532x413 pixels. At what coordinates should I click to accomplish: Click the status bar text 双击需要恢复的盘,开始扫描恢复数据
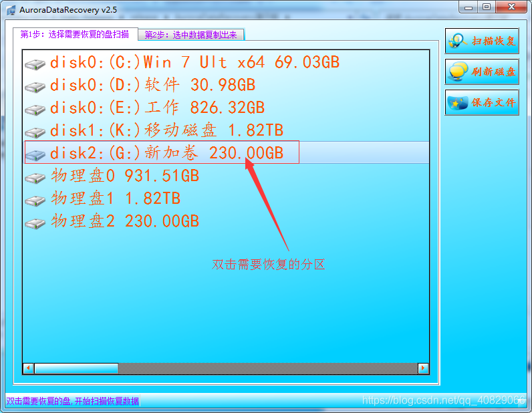(x=73, y=401)
